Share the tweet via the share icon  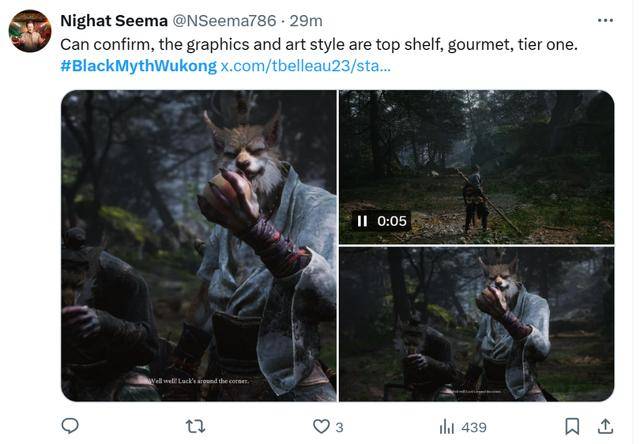(603, 426)
